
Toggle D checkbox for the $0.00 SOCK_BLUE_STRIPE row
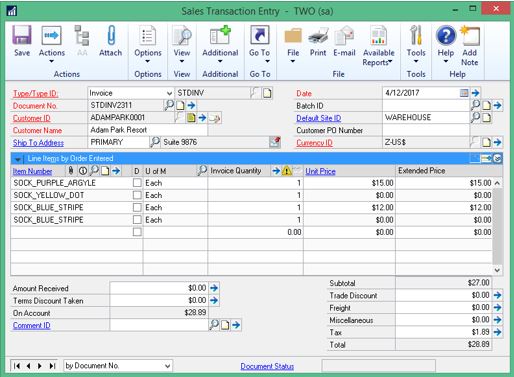point(137,220)
